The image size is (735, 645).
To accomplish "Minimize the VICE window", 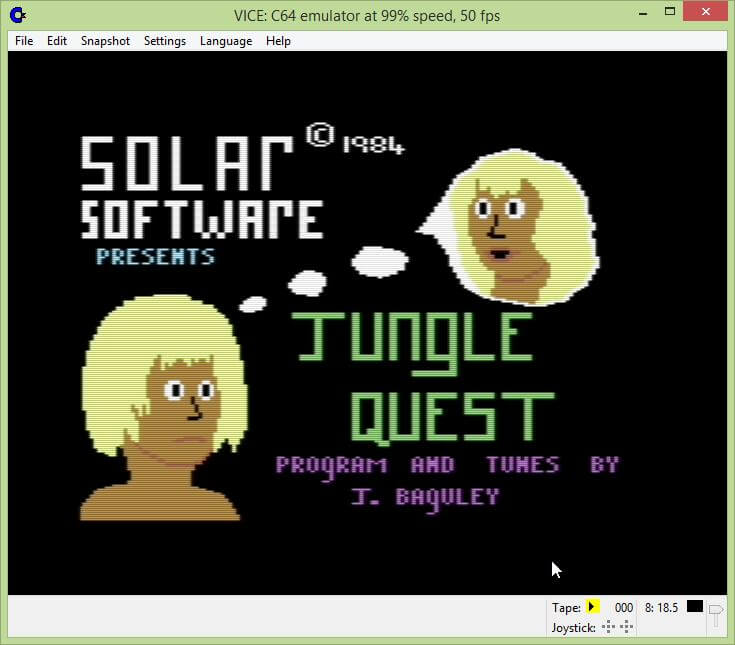I will [x=643, y=13].
